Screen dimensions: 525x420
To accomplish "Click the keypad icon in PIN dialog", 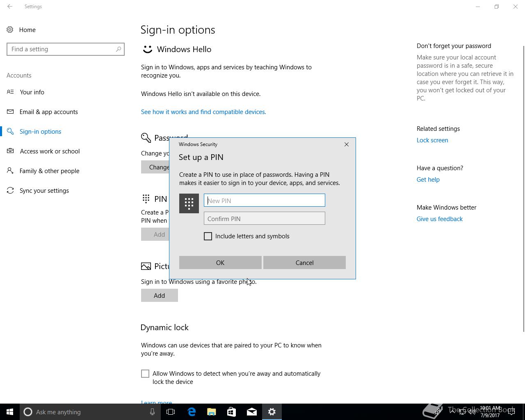I will pyautogui.click(x=189, y=203).
